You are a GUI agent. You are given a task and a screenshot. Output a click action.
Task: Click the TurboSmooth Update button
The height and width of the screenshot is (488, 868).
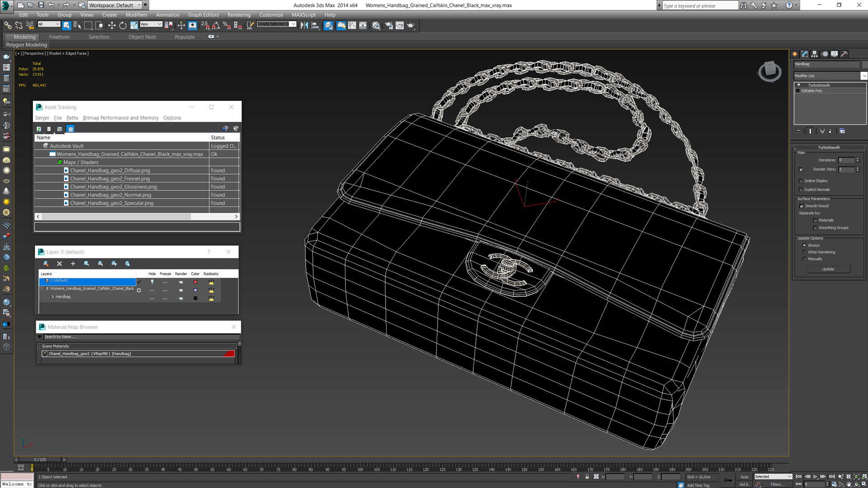tap(828, 269)
